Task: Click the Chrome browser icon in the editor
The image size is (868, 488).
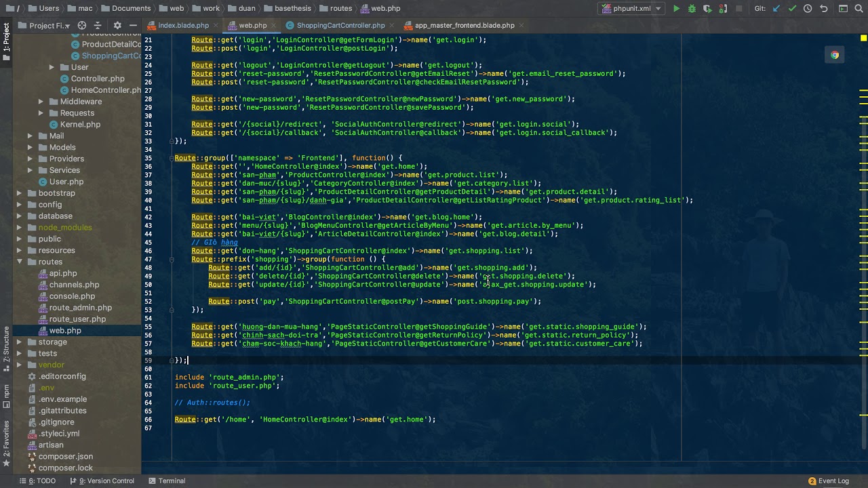Action: (835, 56)
